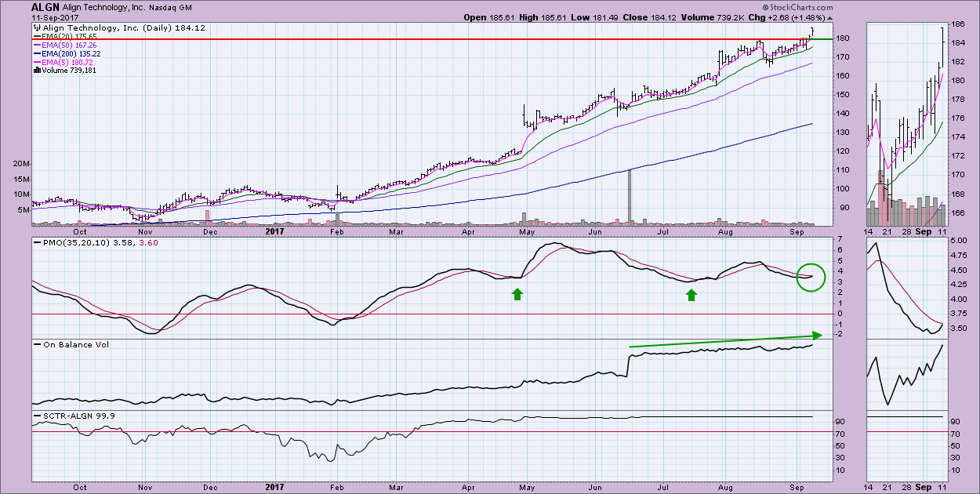Viewport: 980px width, 494px height.
Task: Click the first green up arrow near May on PMO
Action: click(x=517, y=294)
